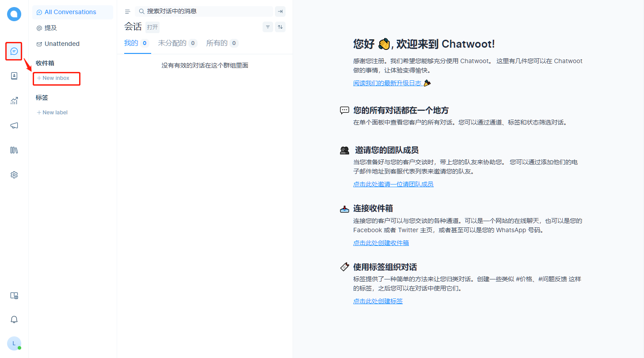The width and height of the screenshot is (644, 358).
Task: Click the docs icon above the bell
Action: tap(14, 296)
